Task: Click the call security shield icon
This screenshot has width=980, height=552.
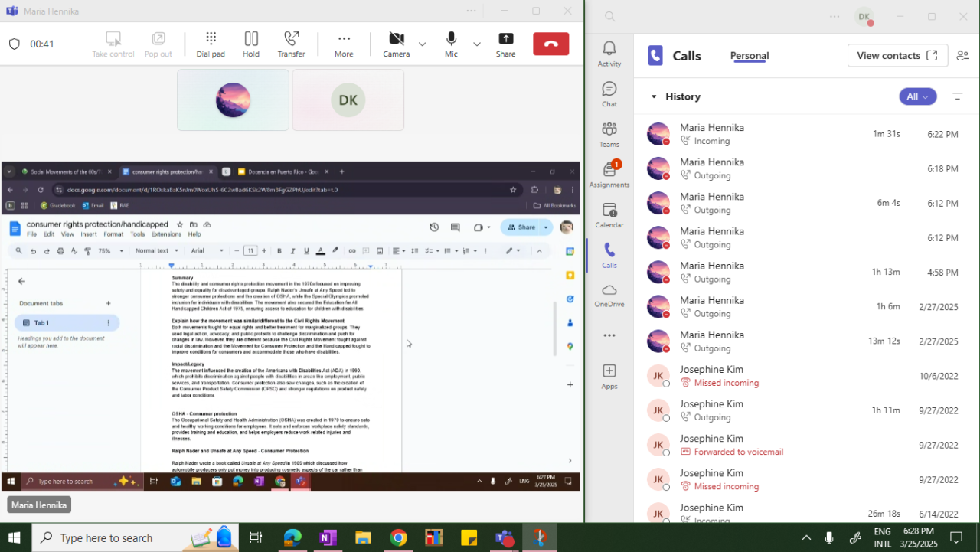Action: point(14,44)
